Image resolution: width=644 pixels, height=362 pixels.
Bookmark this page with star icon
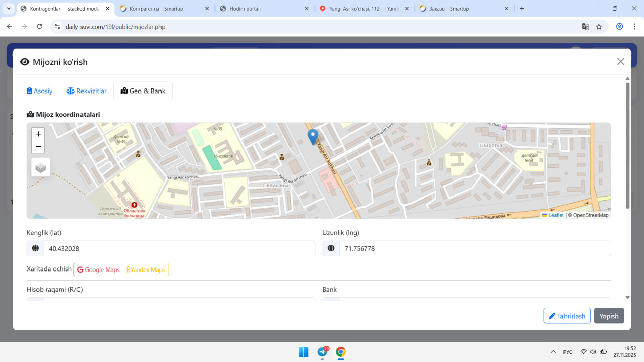pyautogui.click(x=599, y=27)
